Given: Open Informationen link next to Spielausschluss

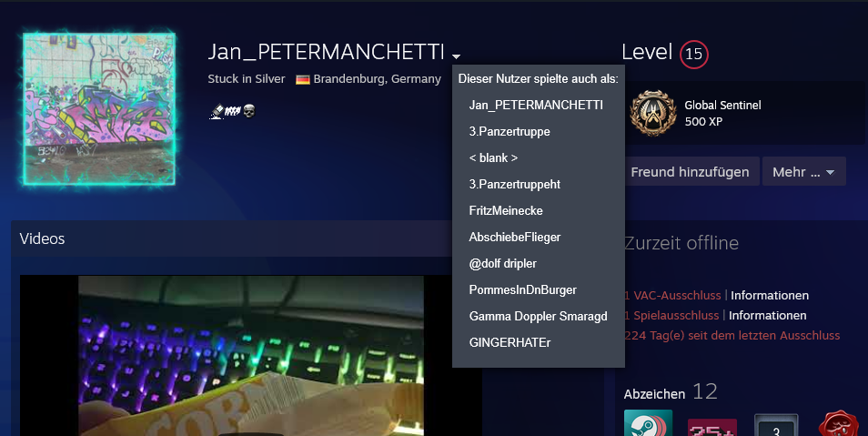Looking at the screenshot, I should [767, 315].
